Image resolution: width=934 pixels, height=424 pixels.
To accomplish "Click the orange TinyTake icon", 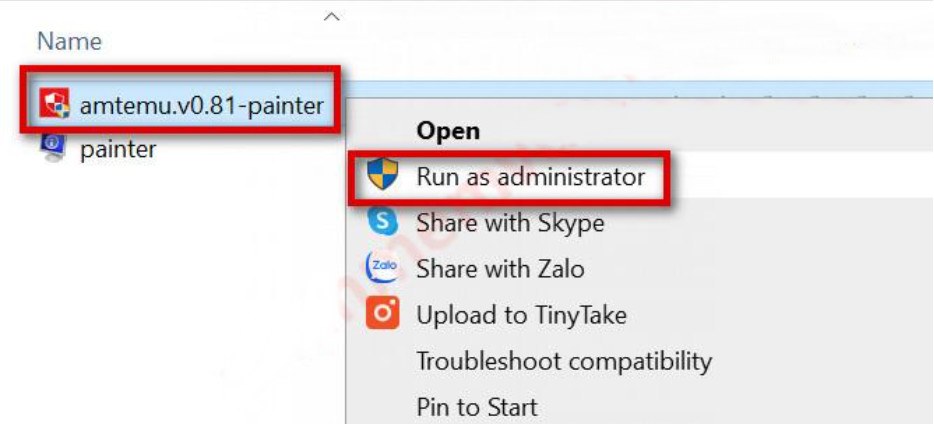I will click(382, 315).
